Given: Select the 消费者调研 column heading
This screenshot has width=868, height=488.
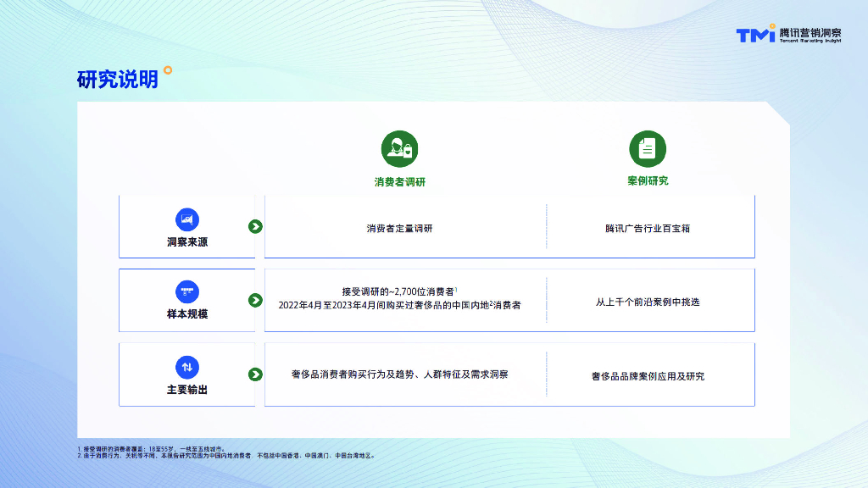Looking at the screenshot, I should [400, 182].
